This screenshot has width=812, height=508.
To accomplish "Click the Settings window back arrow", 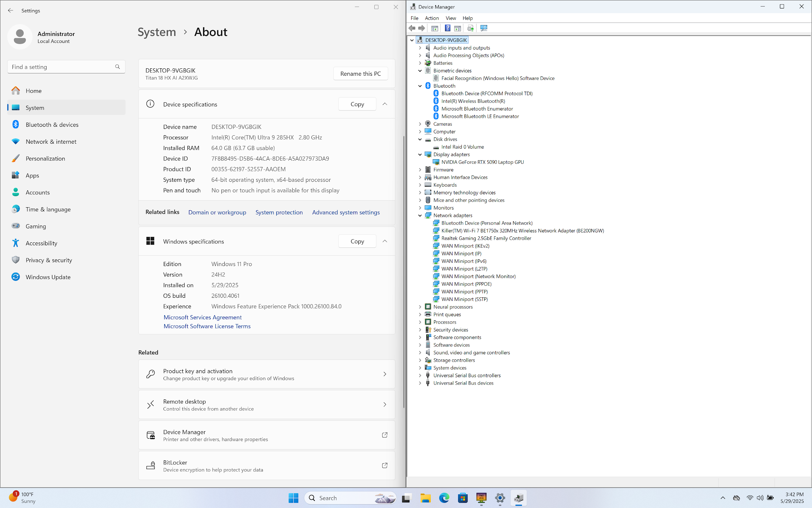I will [10, 11].
